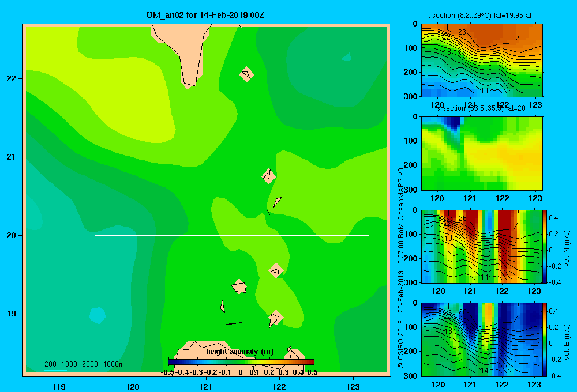577x392 pixels.
Task: Open the salinity section plot
Action: (x=482, y=153)
